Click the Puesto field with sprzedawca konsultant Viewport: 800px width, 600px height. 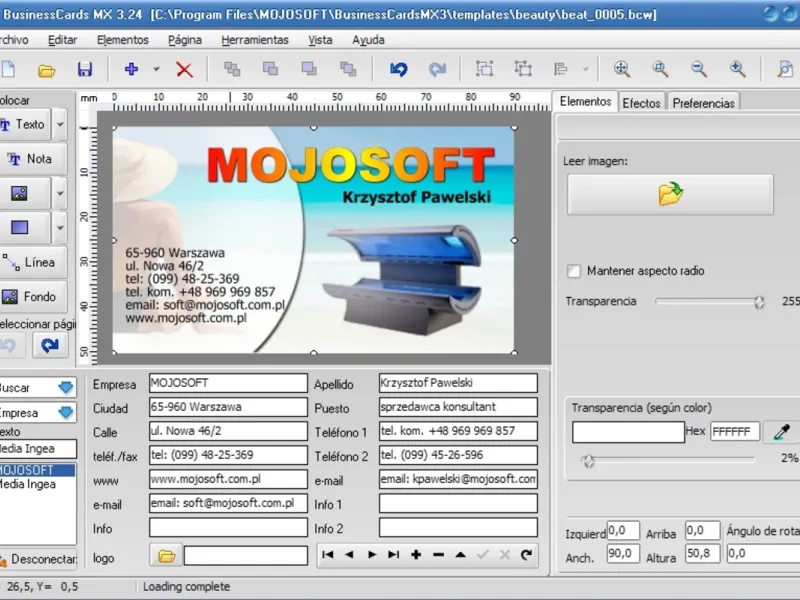(x=458, y=407)
